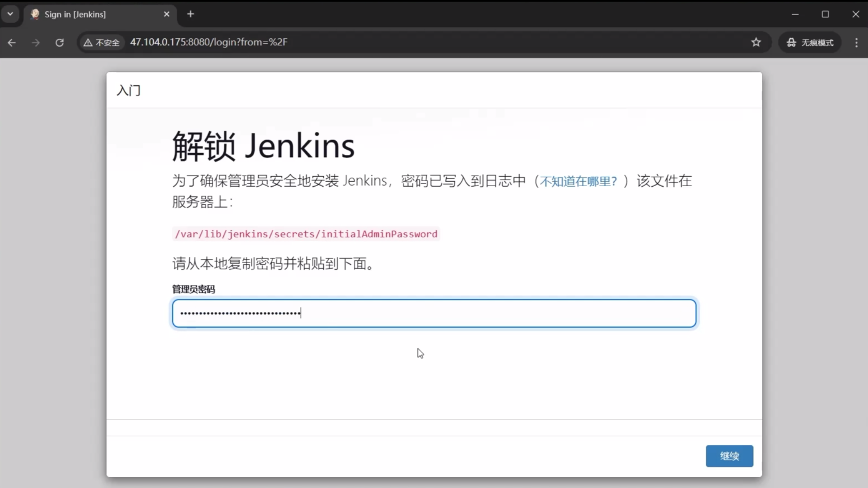The height and width of the screenshot is (488, 868).
Task: Click the initialAdminPassword file path text
Action: coord(306,234)
